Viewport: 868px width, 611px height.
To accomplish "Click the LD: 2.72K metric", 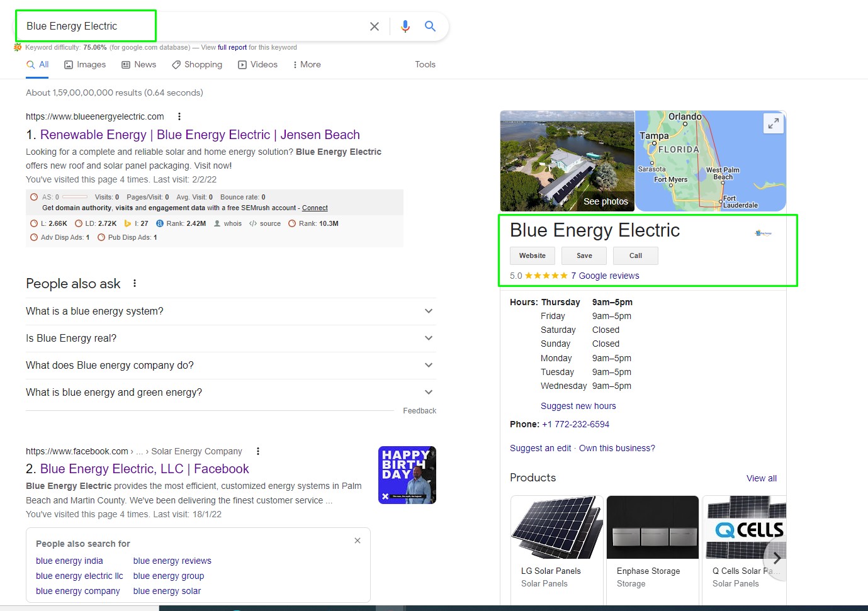I will tap(96, 223).
